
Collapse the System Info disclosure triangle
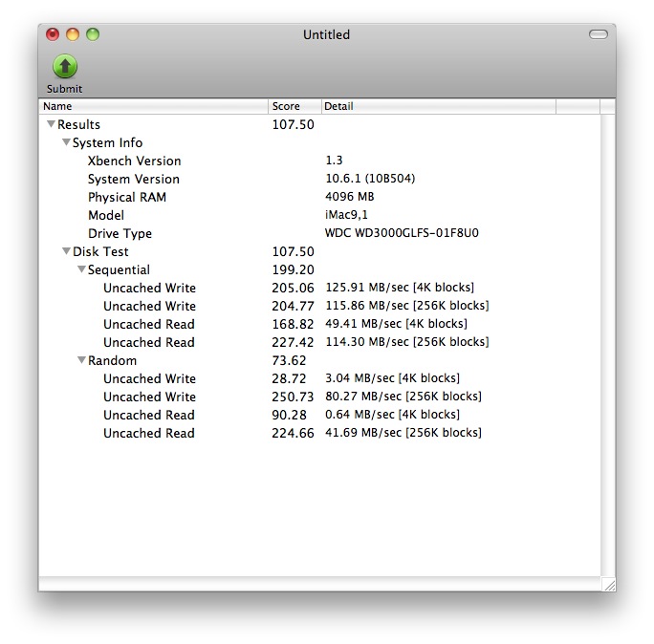[x=66, y=142]
